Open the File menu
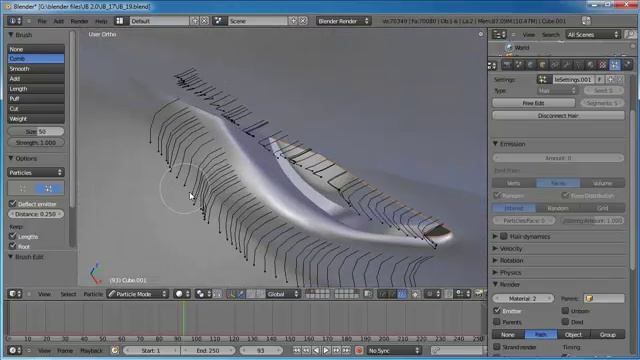Screen dimensions: 640x360 [x=42, y=21]
